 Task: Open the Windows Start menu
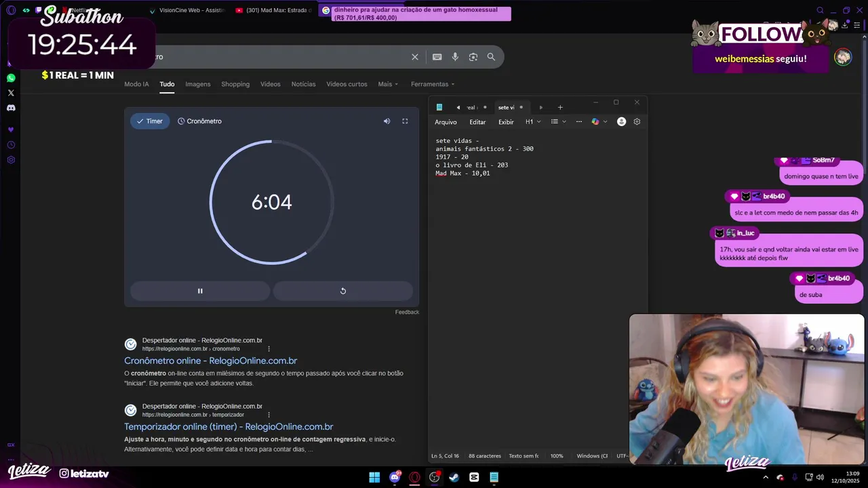pos(374,477)
